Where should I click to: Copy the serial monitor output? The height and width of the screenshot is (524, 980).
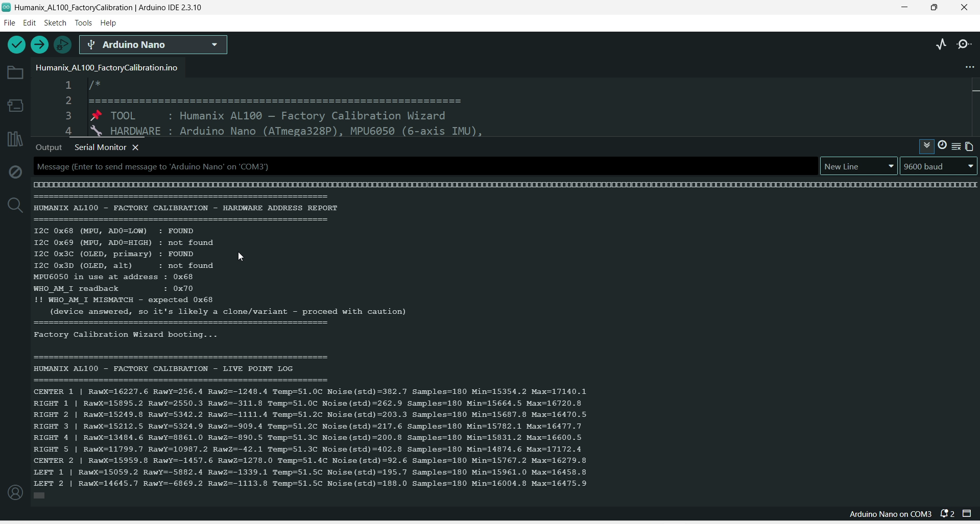pos(970,147)
